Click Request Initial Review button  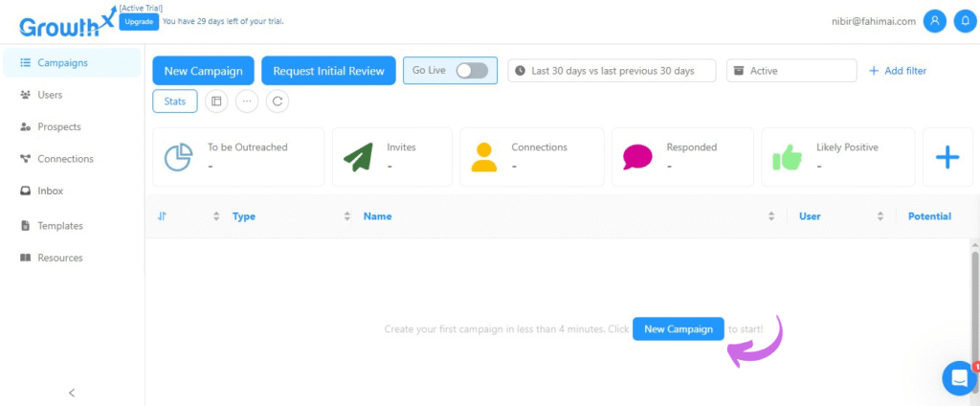pyautogui.click(x=329, y=71)
